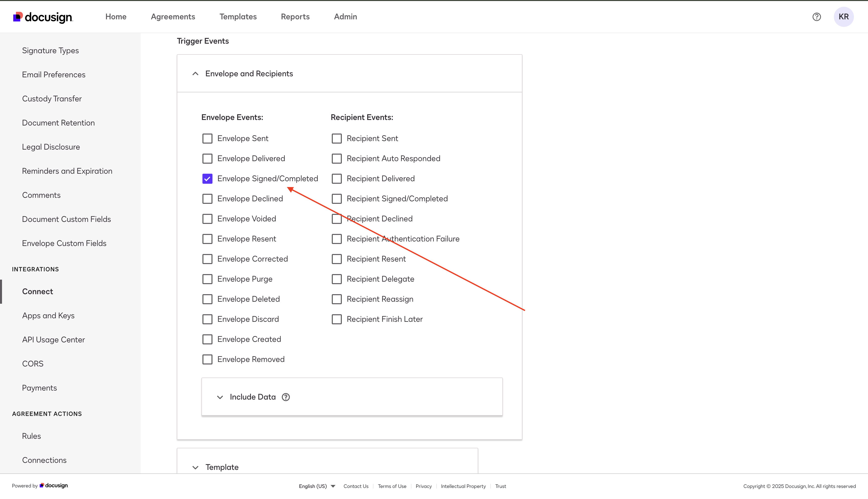Image resolution: width=868 pixels, height=499 pixels.
Task: Open the Agreements menu
Action: coord(173,17)
